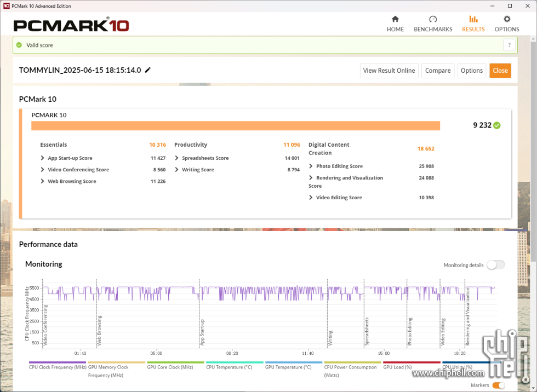Click the App Start-up marker in chart
Screen dimensions: 537x392
tap(202, 332)
